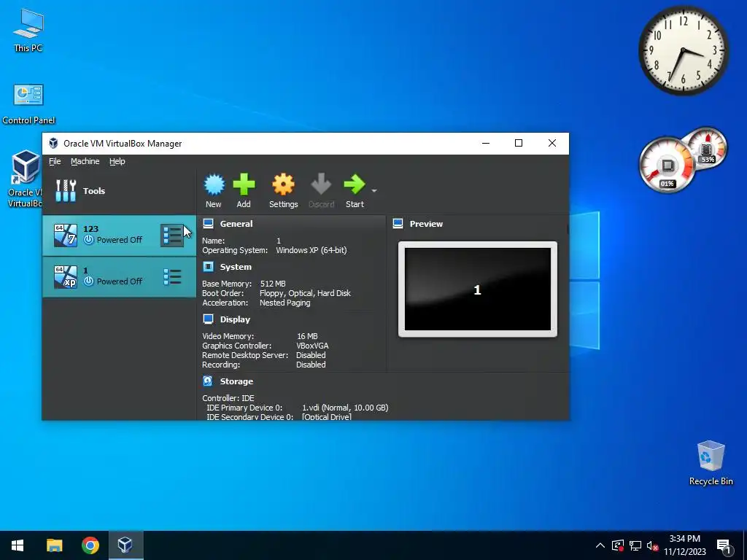Click the 512 MB base memory value
This screenshot has width=747, height=560.
[x=273, y=284]
